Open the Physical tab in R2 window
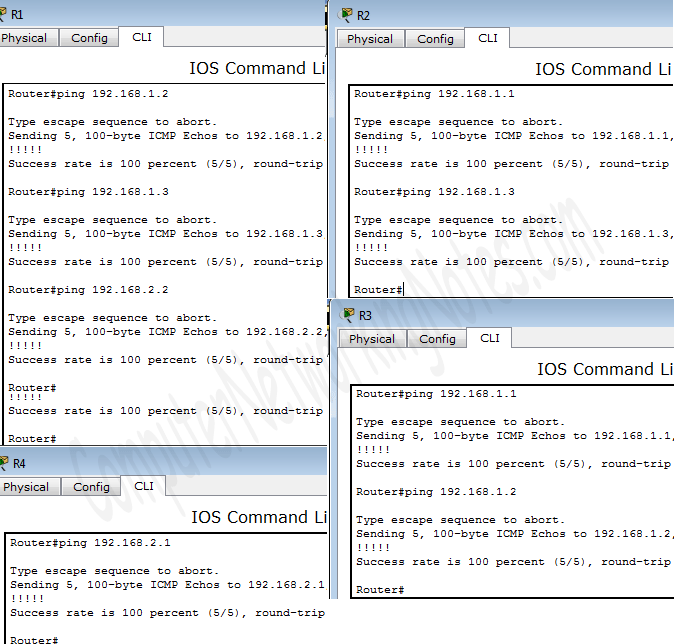Viewport: 674px width, 644px height. point(370,39)
